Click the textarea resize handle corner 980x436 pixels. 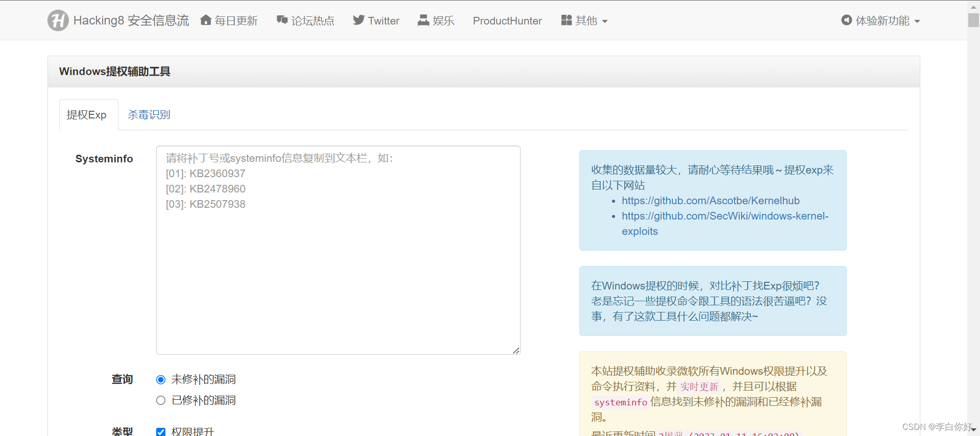pos(516,350)
